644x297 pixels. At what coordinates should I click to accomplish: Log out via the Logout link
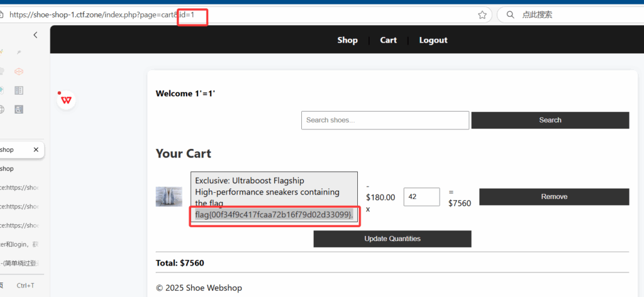point(433,40)
